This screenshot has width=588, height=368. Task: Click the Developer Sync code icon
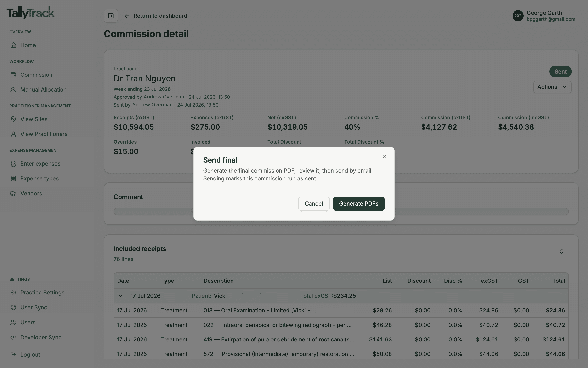coord(13,337)
